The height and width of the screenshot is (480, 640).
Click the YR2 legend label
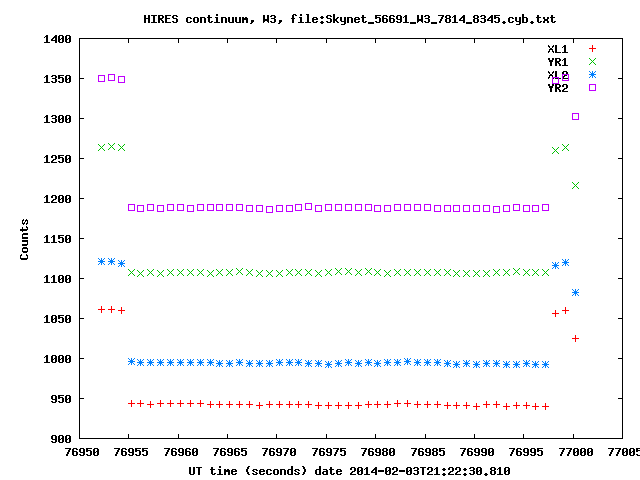[558, 88]
